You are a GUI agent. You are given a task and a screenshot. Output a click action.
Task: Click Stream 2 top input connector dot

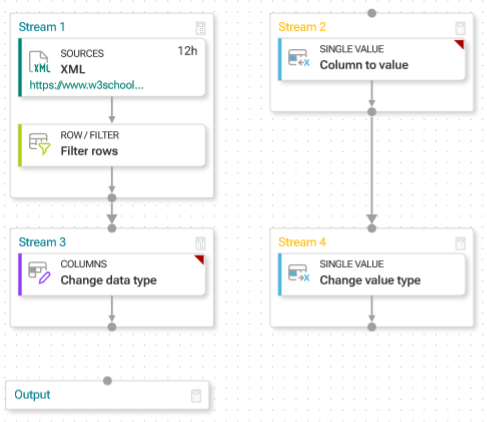(372, 13)
